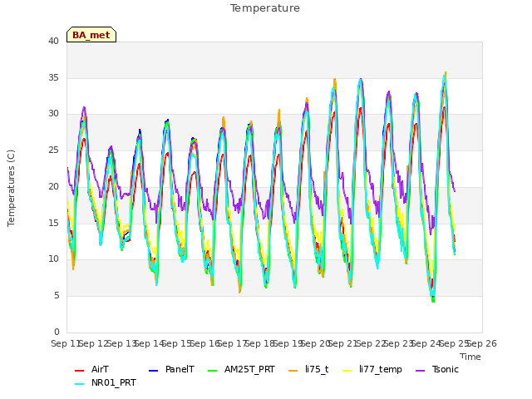Select the AirT legend label
This screenshot has width=532, height=399.
tap(100, 369)
